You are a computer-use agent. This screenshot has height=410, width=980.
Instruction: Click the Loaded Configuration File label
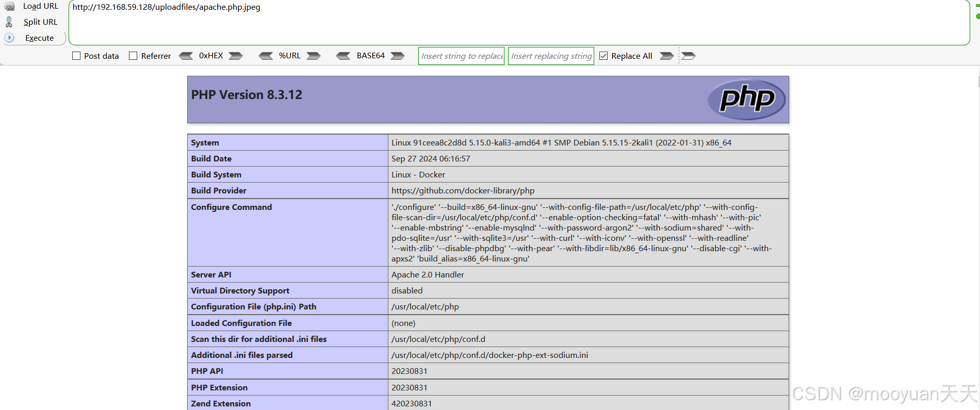pyautogui.click(x=241, y=323)
